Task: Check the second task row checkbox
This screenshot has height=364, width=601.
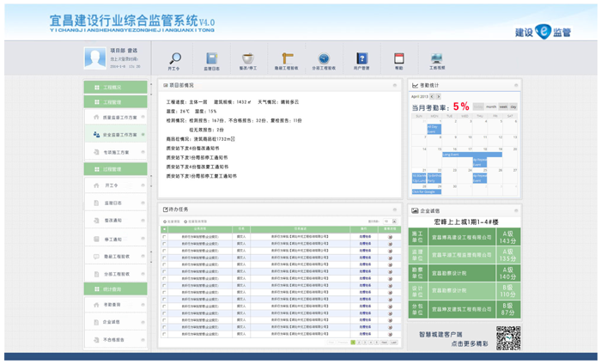Action: coord(165,244)
